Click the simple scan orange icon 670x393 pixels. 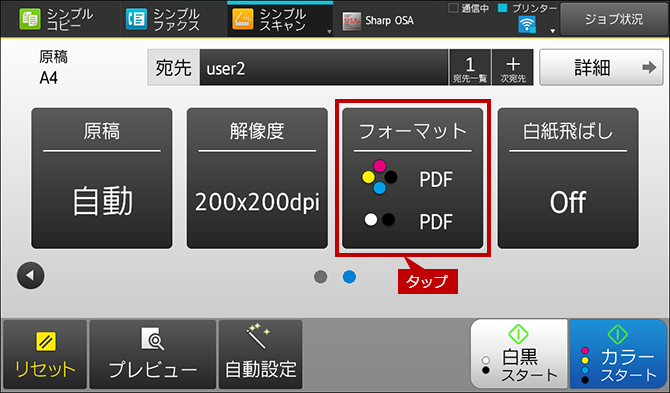(x=242, y=20)
